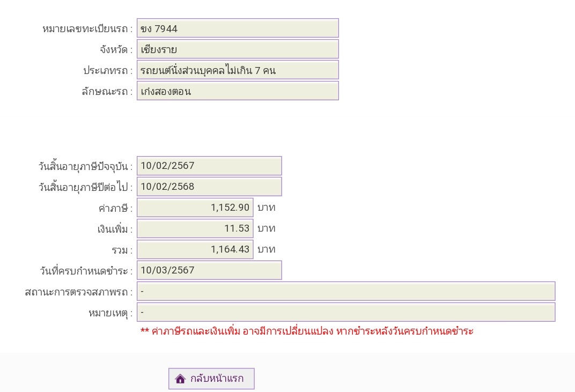Click the หมายเหตุ field
This screenshot has width=575, height=392.
346,312
